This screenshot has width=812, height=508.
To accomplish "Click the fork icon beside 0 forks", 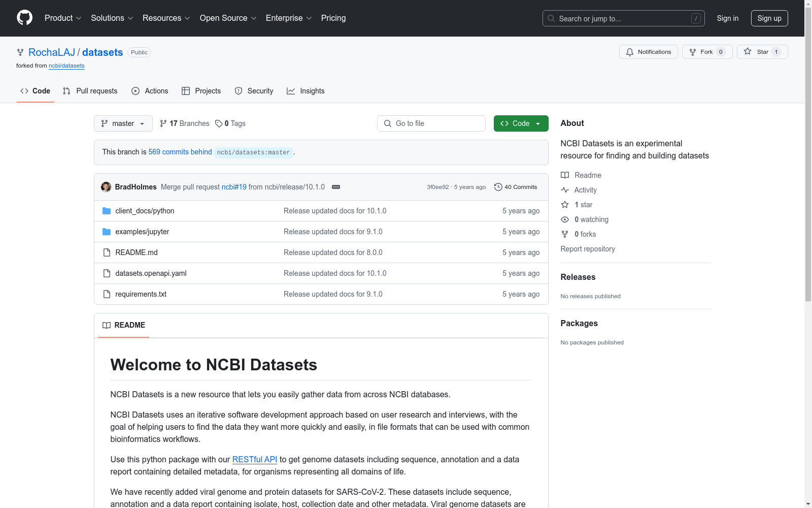I will click(565, 234).
